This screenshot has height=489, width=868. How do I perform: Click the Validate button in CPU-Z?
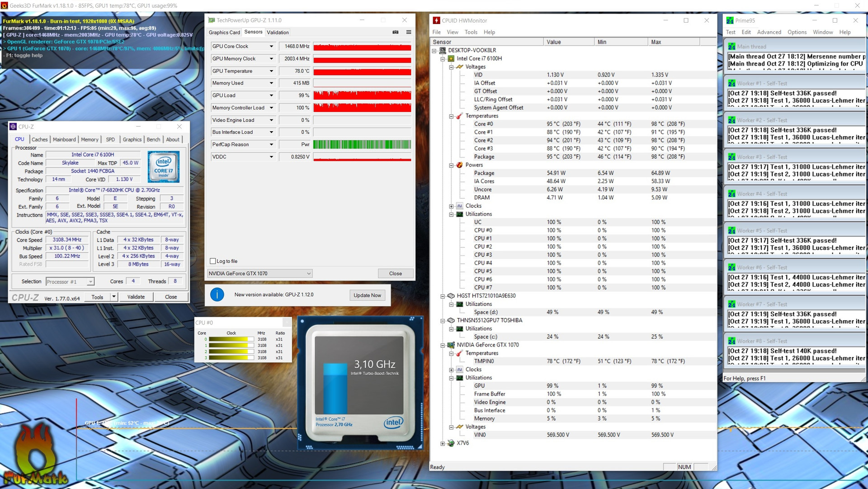(136, 297)
